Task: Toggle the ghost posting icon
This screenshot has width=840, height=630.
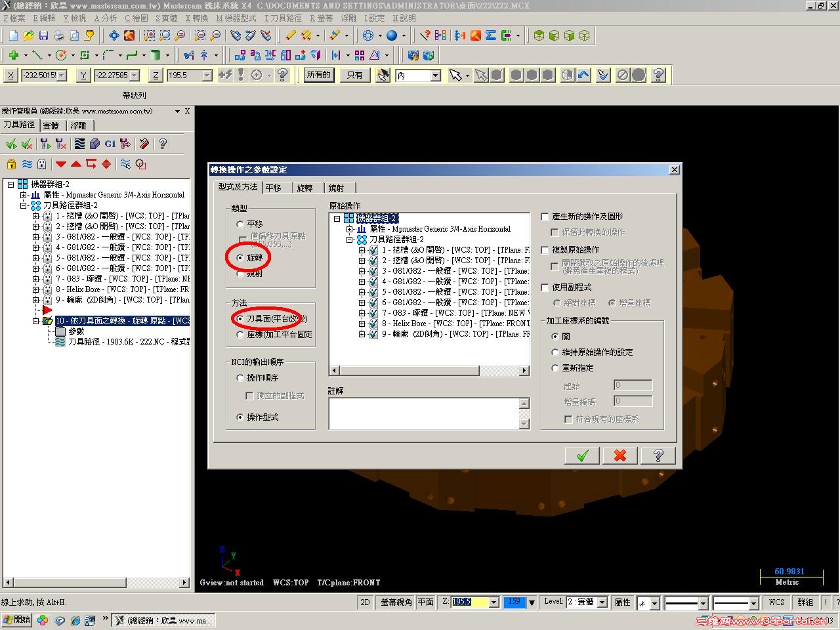Action: pos(42,164)
